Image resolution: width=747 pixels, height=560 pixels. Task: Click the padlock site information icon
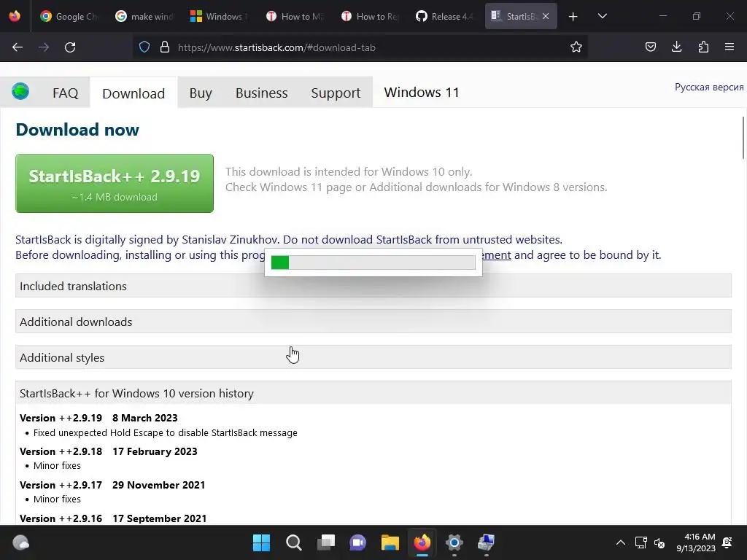point(165,47)
